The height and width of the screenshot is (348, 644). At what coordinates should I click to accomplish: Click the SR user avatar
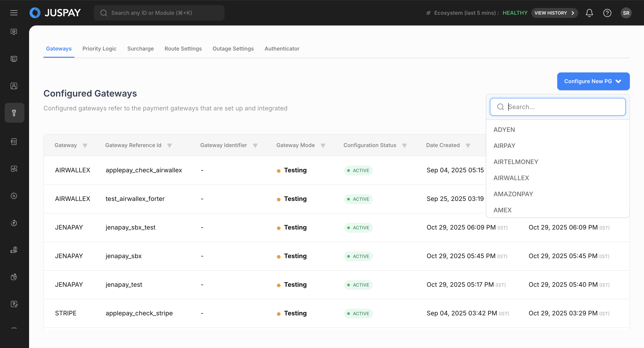(x=626, y=13)
